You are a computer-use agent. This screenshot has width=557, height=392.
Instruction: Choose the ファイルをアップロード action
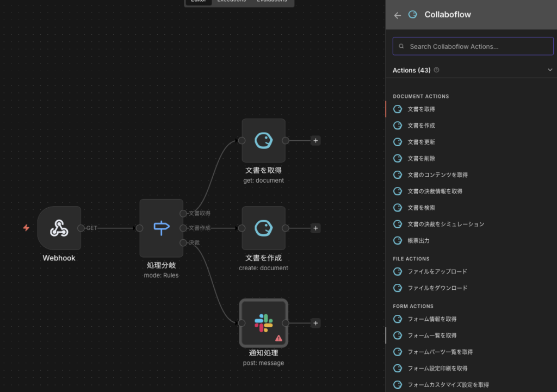pyautogui.click(x=437, y=271)
